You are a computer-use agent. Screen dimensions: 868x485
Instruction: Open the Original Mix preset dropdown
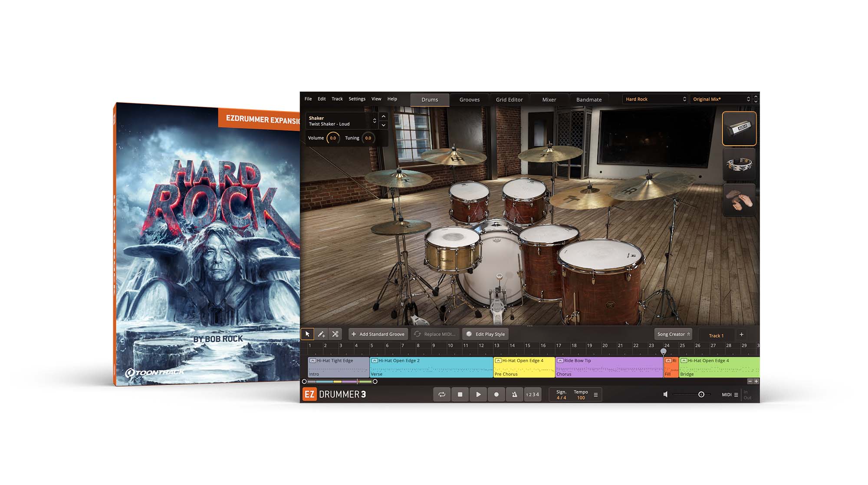[x=721, y=99]
